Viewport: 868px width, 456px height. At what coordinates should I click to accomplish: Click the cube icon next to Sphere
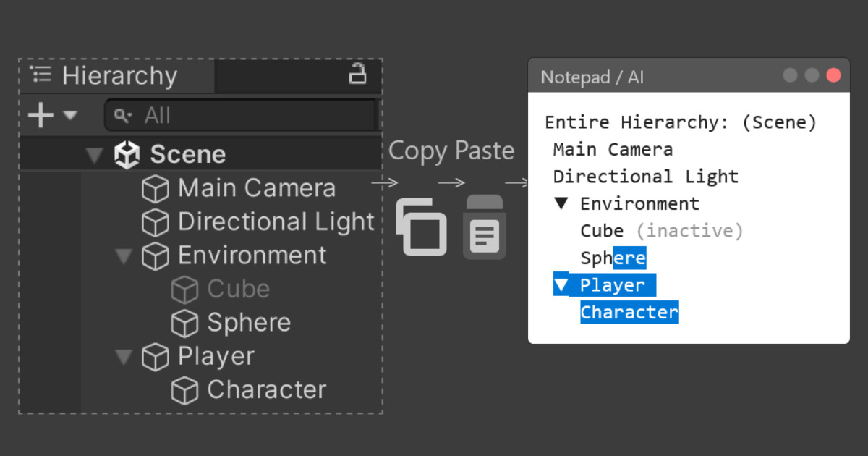tap(185, 323)
